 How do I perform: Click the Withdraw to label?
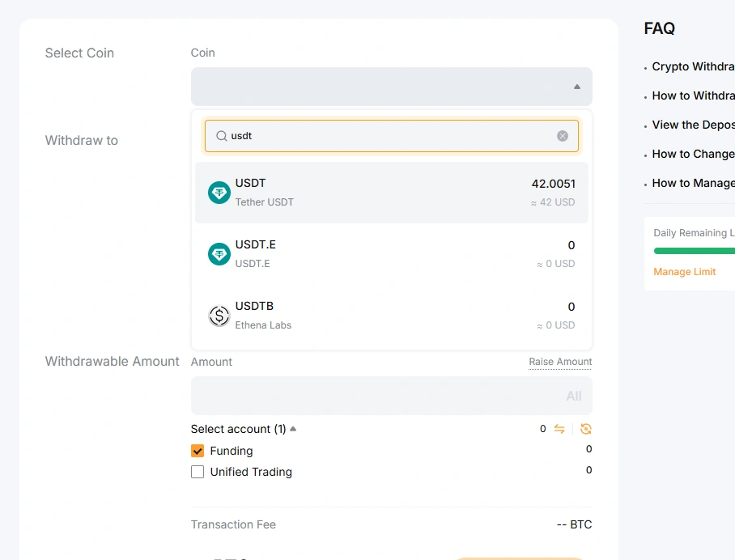coord(82,140)
